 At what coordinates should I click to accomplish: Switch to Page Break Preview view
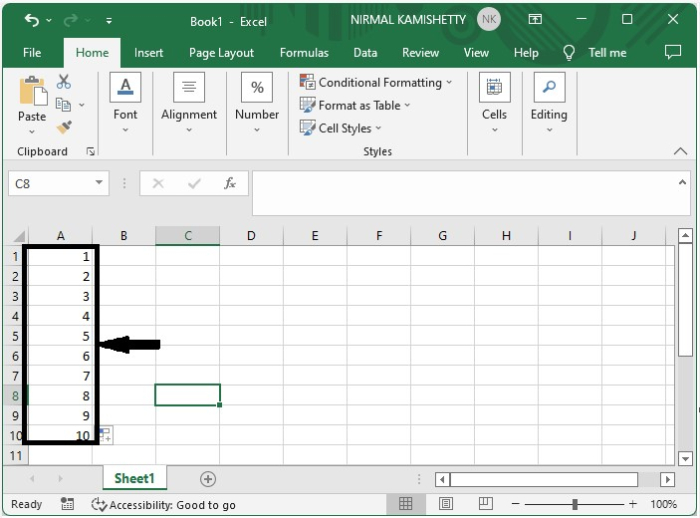485,504
